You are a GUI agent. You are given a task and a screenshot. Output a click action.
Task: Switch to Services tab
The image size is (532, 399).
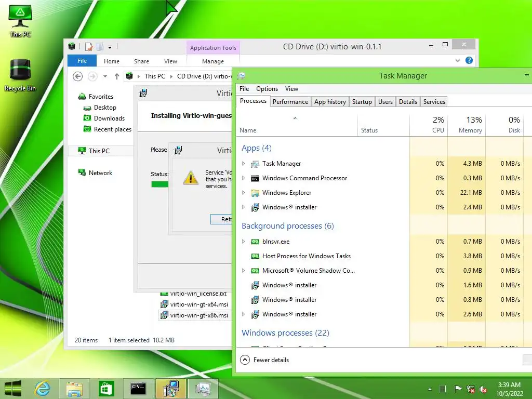tap(434, 102)
